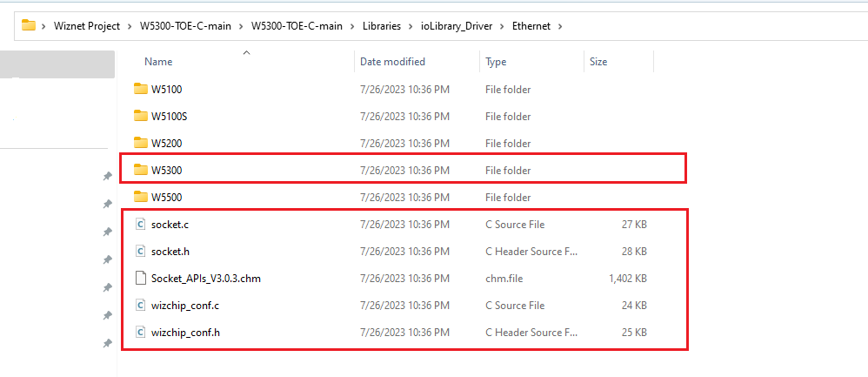Select the W5500 folder name
The width and height of the screenshot is (868, 377).
click(167, 197)
